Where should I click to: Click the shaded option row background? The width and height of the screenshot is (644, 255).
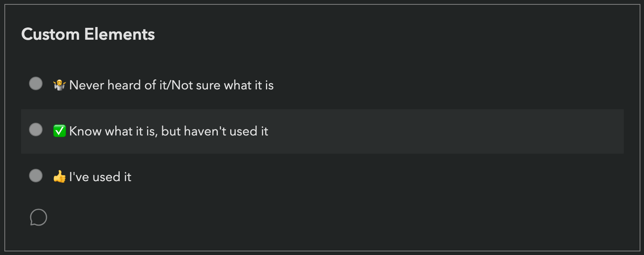click(437, 131)
